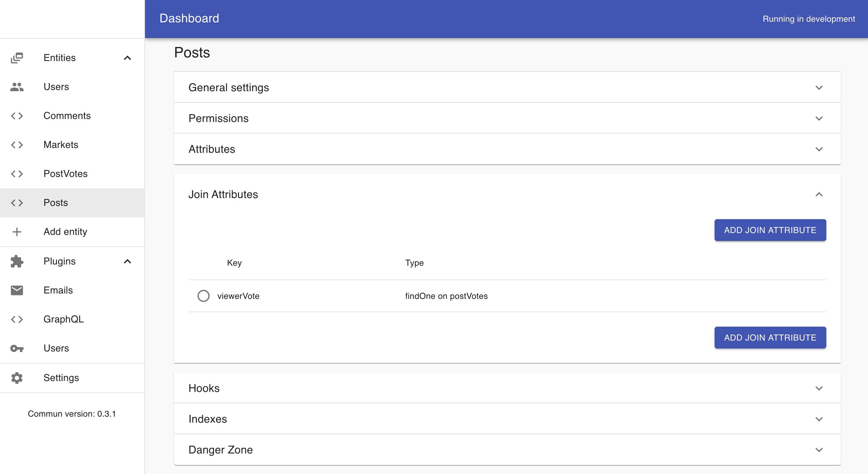Select the viewerVote radio button
Image resolution: width=868 pixels, height=474 pixels.
point(203,296)
